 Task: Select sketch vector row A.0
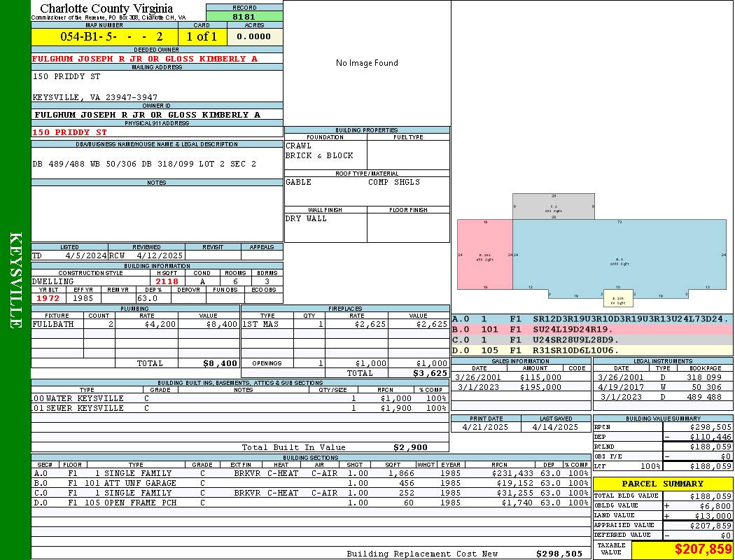[592, 319]
